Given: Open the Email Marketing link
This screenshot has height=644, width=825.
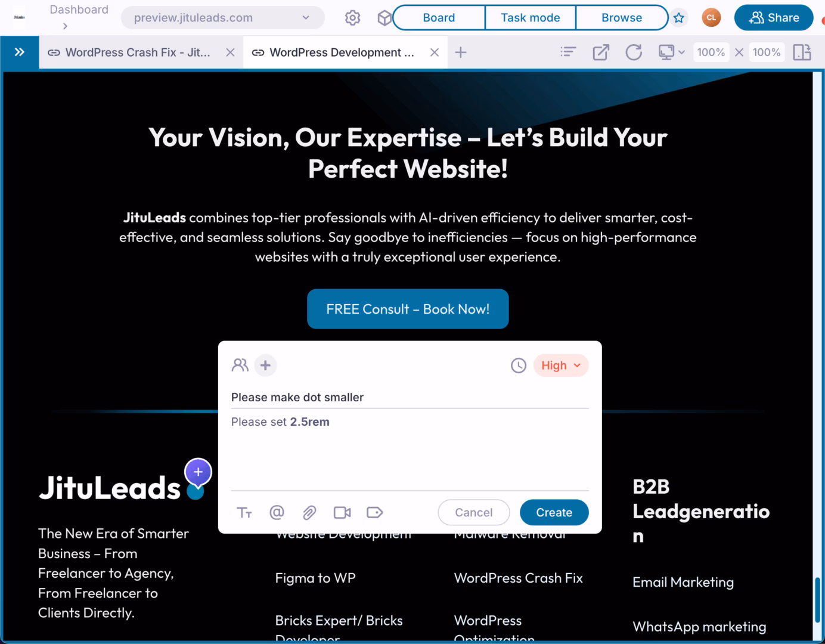Looking at the screenshot, I should pyautogui.click(x=683, y=582).
